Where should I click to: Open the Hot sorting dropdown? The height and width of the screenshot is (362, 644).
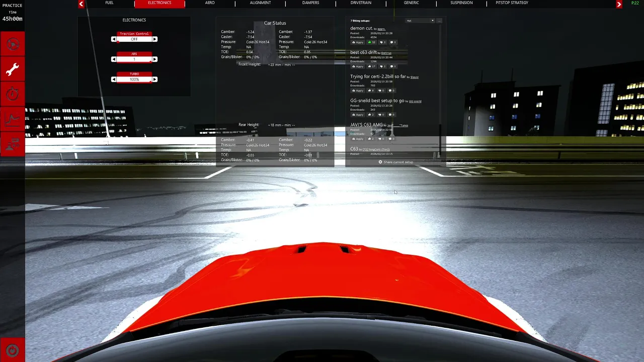click(x=420, y=21)
